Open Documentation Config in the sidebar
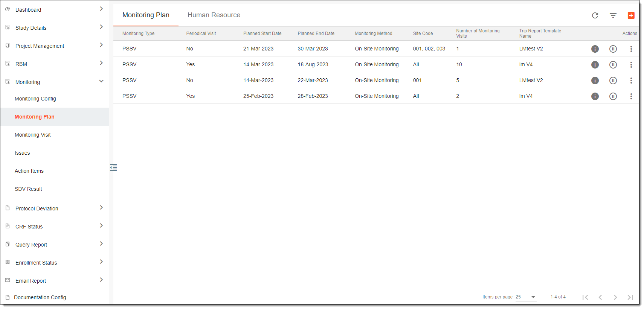The width and height of the screenshot is (644, 309). click(40, 297)
